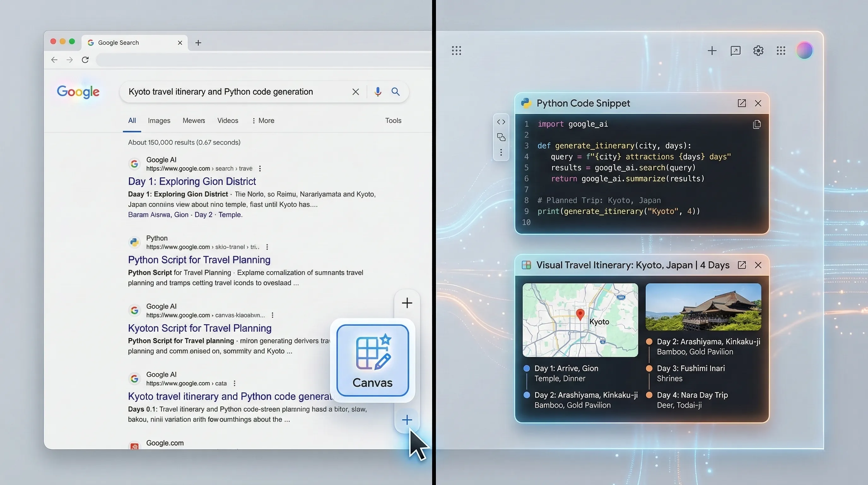This screenshot has height=485, width=868.
Task: Switch to the Images tab
Action: (159, 121)
